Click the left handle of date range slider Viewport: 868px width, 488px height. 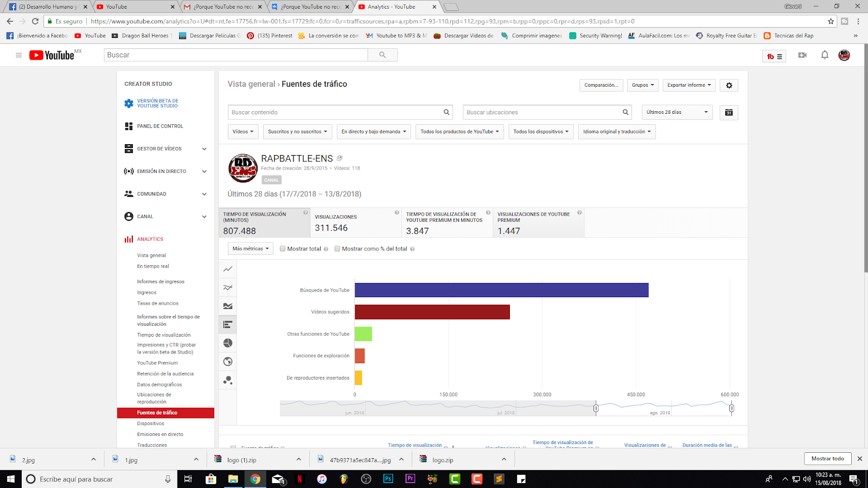tap(596, 408)
